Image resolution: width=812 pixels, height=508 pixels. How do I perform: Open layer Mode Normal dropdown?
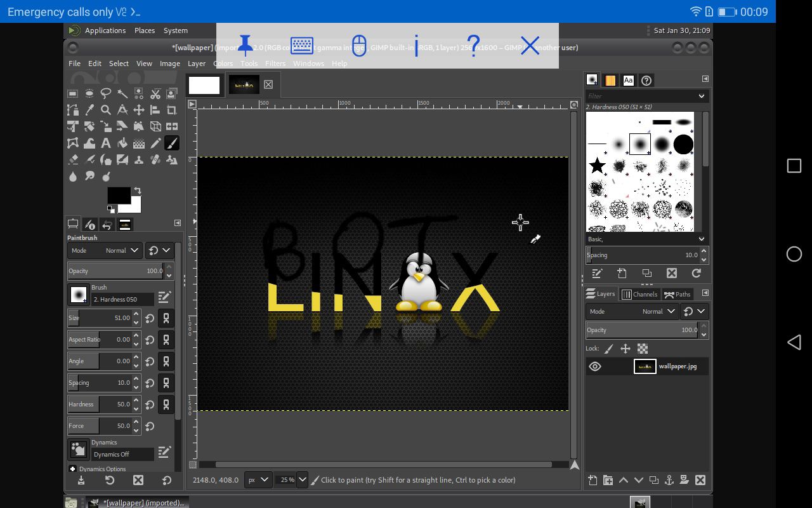tap(632, 311)
